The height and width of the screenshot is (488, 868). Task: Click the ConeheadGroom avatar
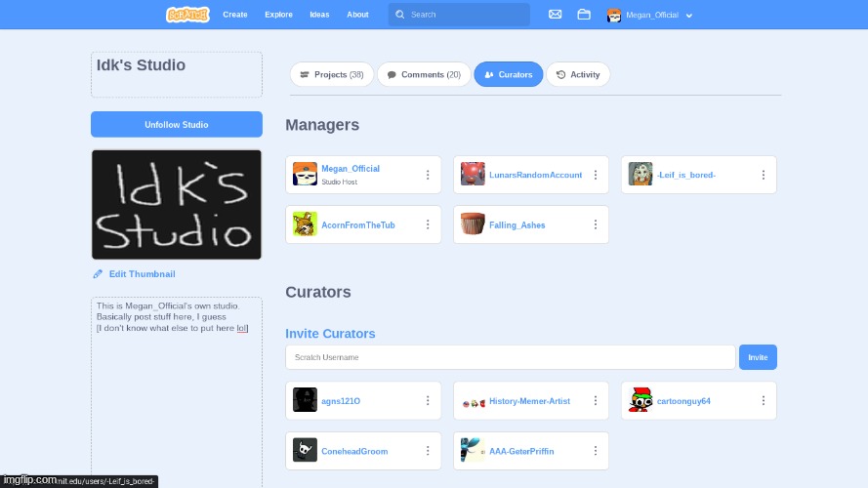coord(305,450)
